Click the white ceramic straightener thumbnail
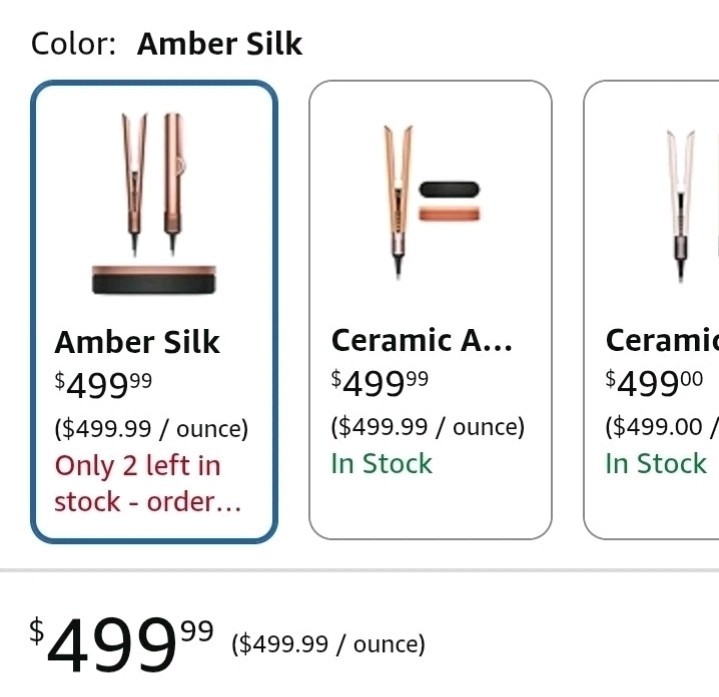 pos(681,204)
